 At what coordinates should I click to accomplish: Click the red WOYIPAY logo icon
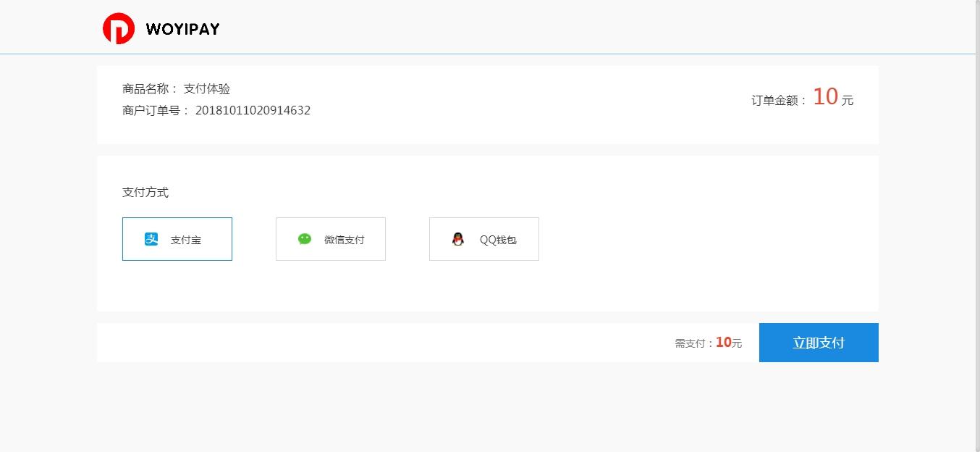(119, 28)
